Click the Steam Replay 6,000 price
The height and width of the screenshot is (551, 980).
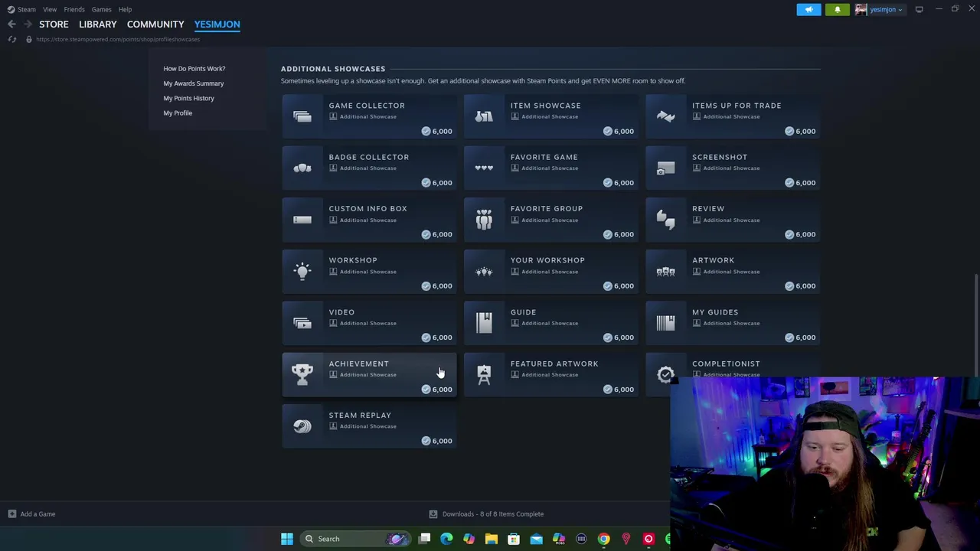click(436, 441)
